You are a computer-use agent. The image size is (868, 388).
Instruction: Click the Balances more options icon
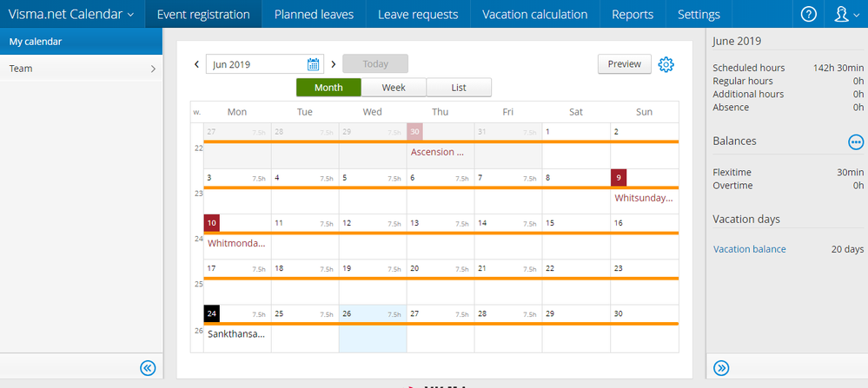856,141
